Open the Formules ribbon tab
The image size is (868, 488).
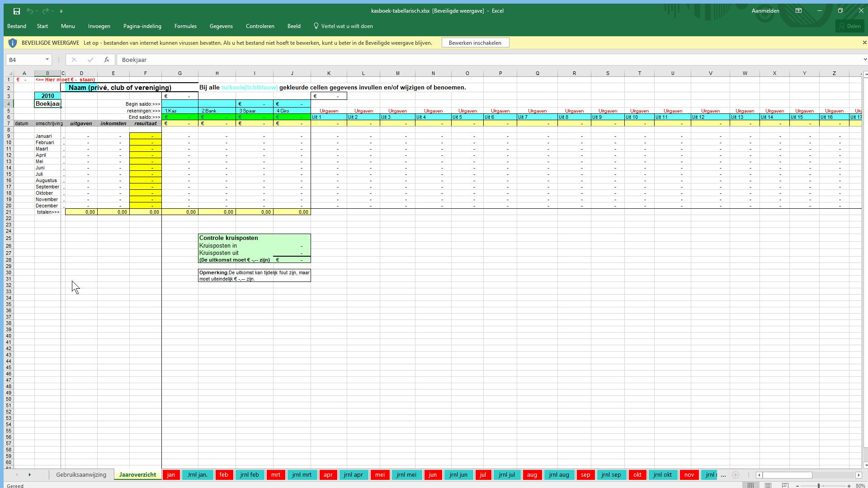185,26
